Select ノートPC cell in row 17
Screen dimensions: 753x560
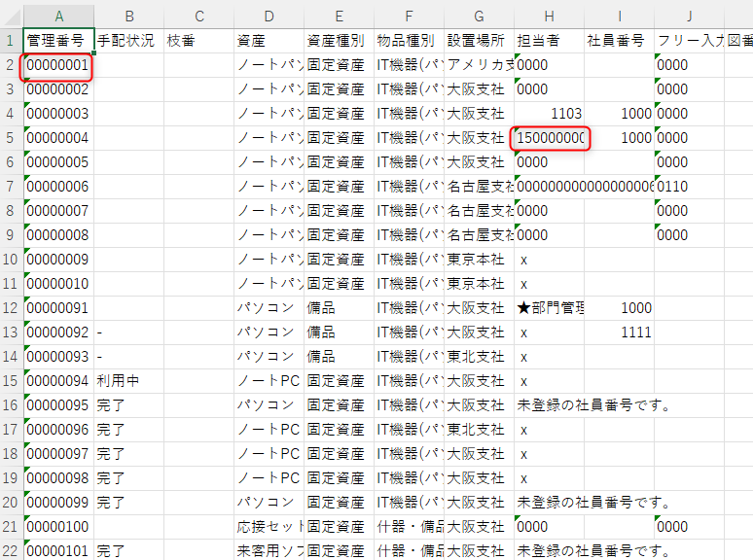point(269,430)
